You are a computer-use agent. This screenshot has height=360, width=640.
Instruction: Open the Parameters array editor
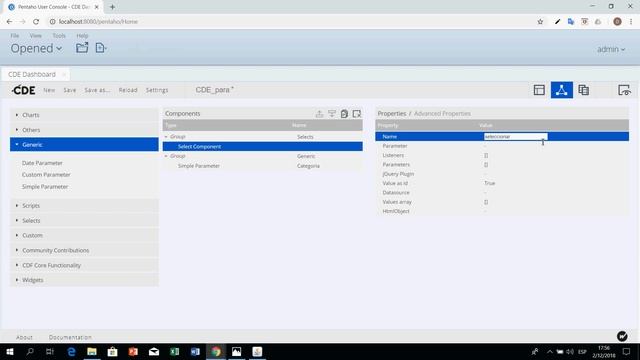pyautogui.click(x=486, y=165)
